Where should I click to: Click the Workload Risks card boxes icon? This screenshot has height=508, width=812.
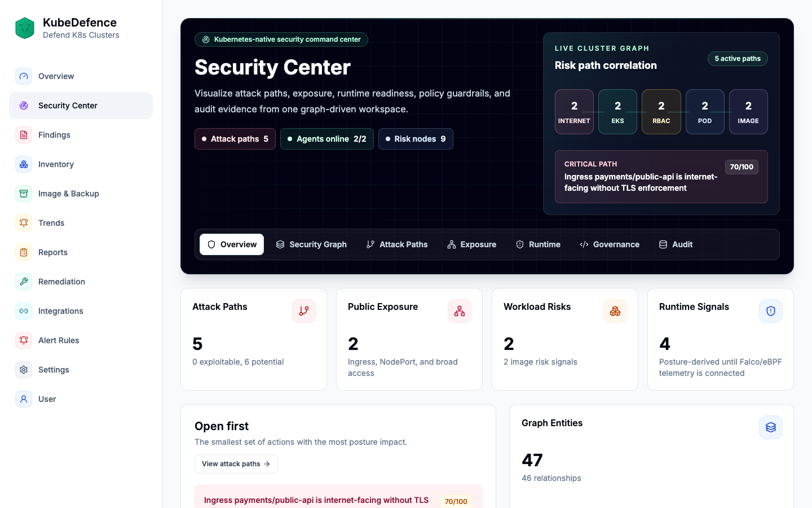click(x=615, y=311)
